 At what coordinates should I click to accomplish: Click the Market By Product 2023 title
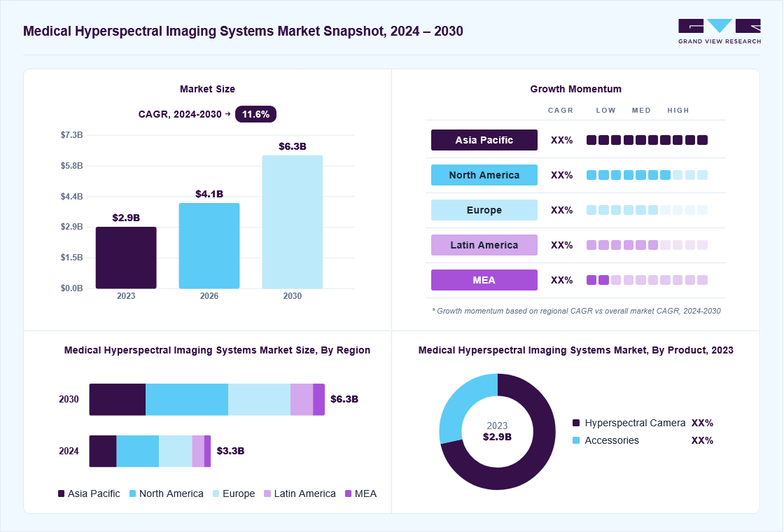(x=575, y=350)
